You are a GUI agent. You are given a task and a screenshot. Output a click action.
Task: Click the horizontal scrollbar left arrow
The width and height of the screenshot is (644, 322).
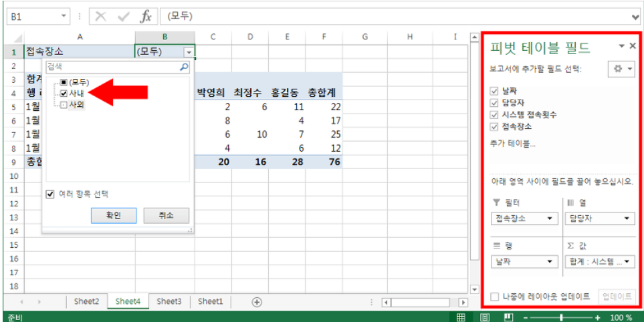point(386,303)
